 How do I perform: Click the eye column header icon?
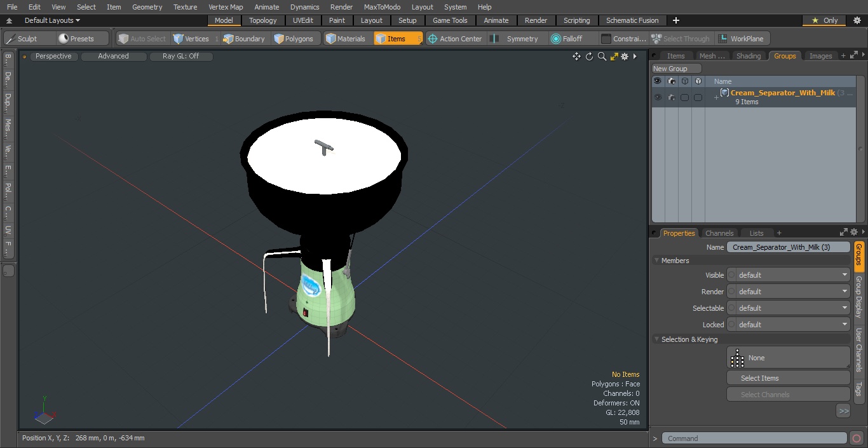click(x=658, y=81)
